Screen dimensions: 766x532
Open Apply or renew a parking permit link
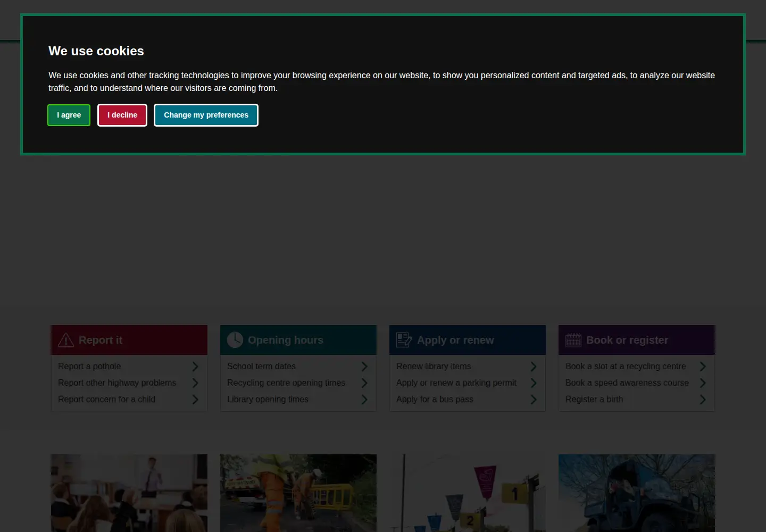point(456,383)
